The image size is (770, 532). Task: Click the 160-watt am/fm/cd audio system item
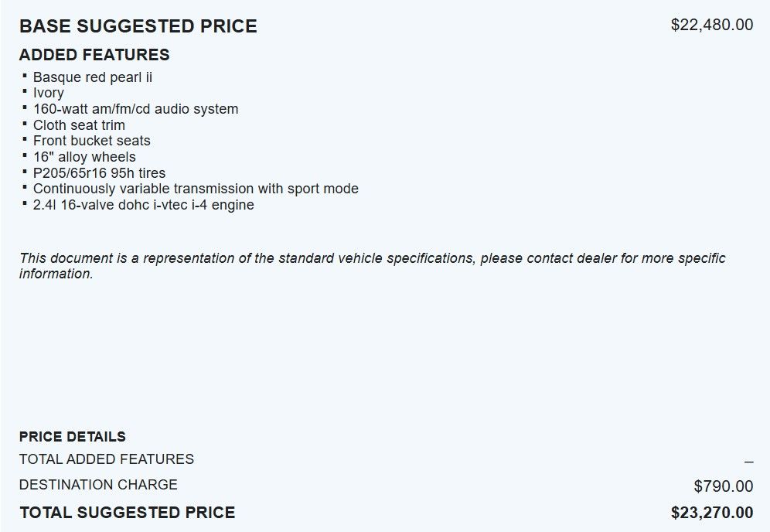pos(135,109)
